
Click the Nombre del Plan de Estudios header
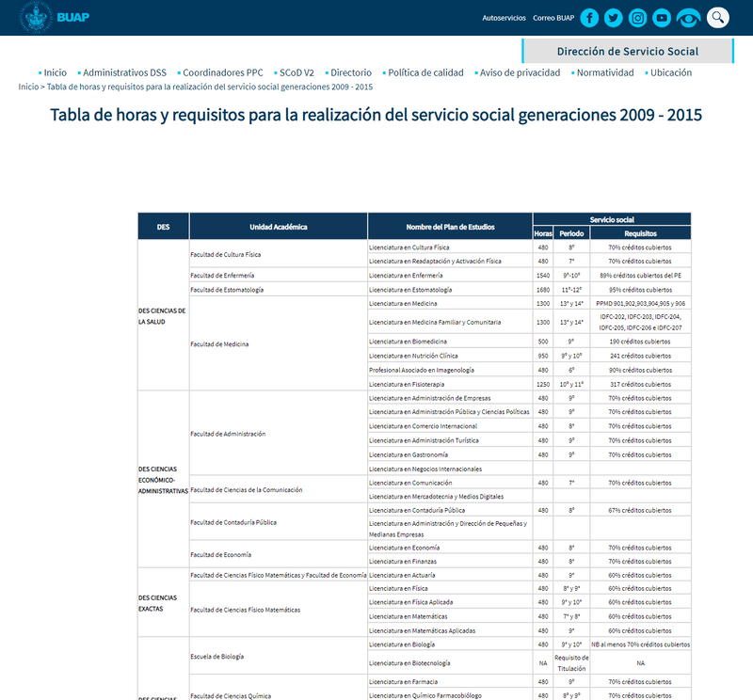point(450,227)
